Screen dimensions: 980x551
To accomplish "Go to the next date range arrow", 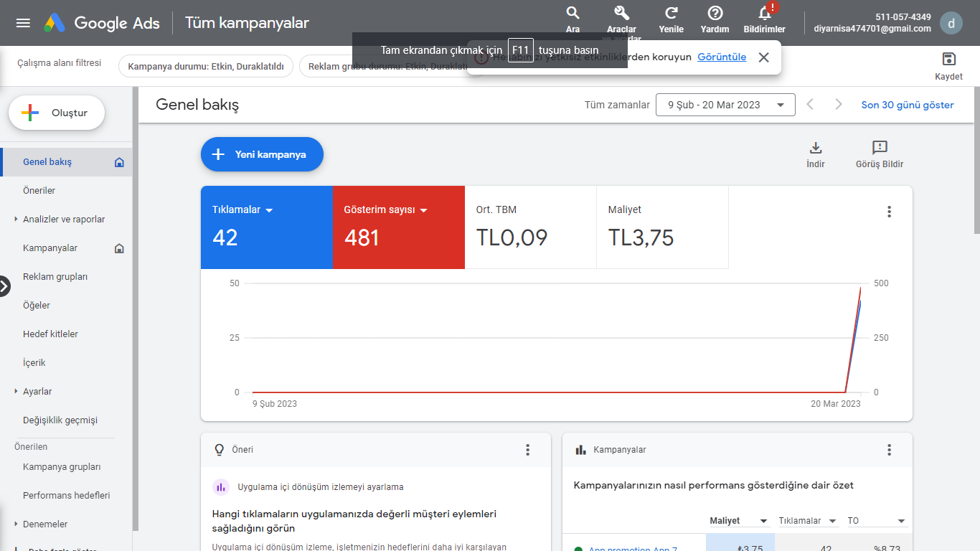I will (x=839, y=105).
